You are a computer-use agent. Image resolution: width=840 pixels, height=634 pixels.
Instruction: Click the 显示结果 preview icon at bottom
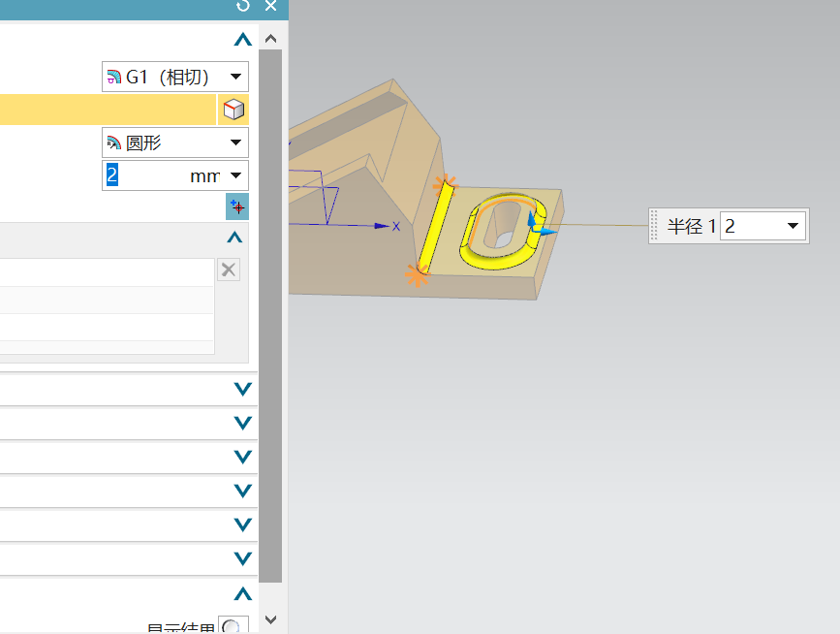tap(233, 626)
